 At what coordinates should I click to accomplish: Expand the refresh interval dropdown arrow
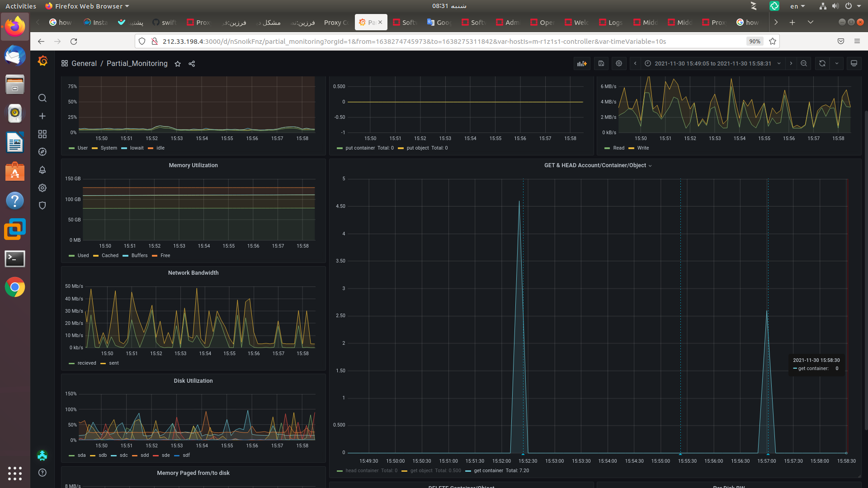click(x=837, y=64)
